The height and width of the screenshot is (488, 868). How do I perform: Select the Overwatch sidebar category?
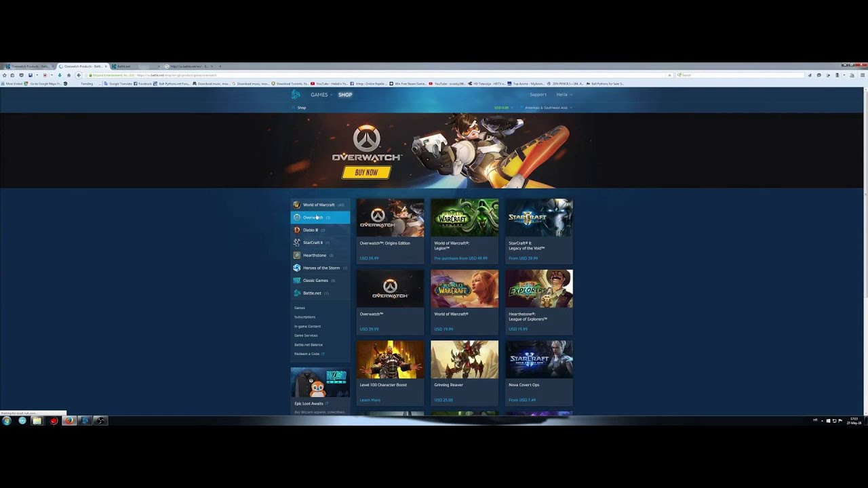coord(320,217)
